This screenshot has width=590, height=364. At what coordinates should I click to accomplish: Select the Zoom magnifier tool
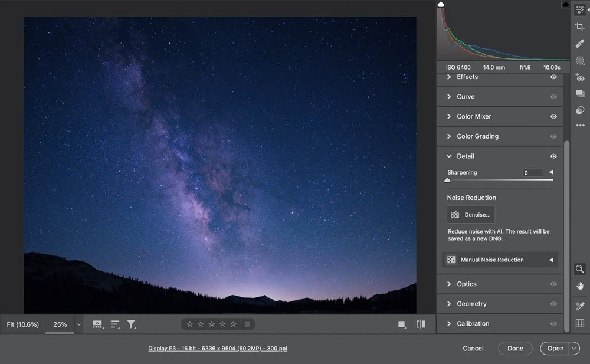click(580, 269)
